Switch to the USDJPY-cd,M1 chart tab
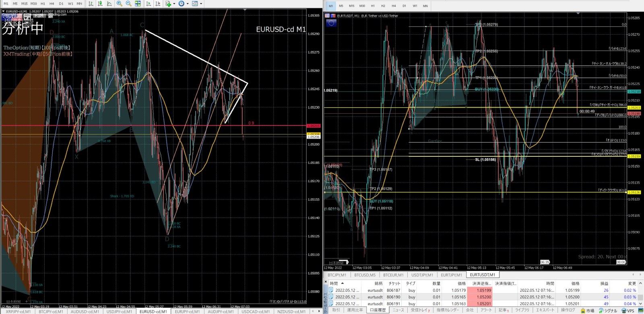This screenshot has height=314, width=644. tap(119, 312)
